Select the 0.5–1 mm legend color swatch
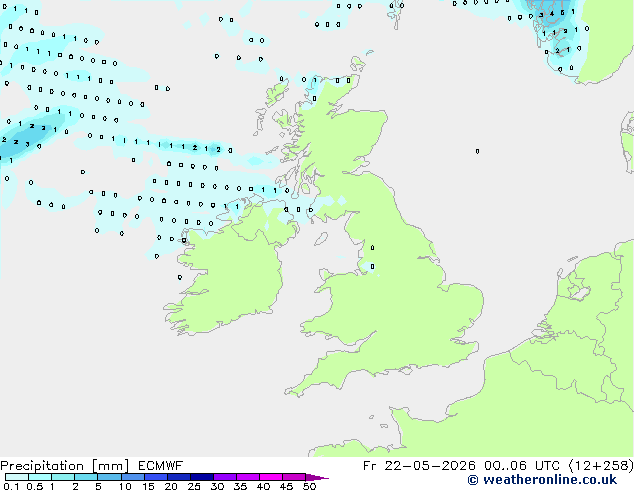 (x=40, y=477)
